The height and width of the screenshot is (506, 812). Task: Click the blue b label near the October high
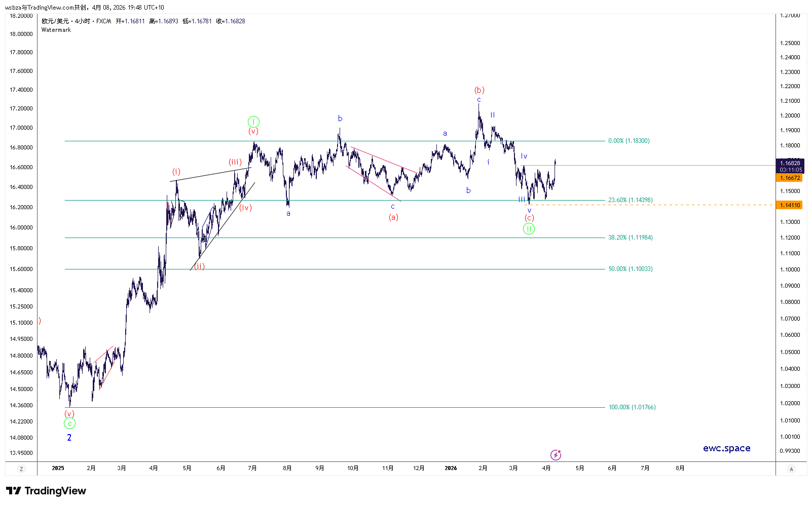[340, 119]
